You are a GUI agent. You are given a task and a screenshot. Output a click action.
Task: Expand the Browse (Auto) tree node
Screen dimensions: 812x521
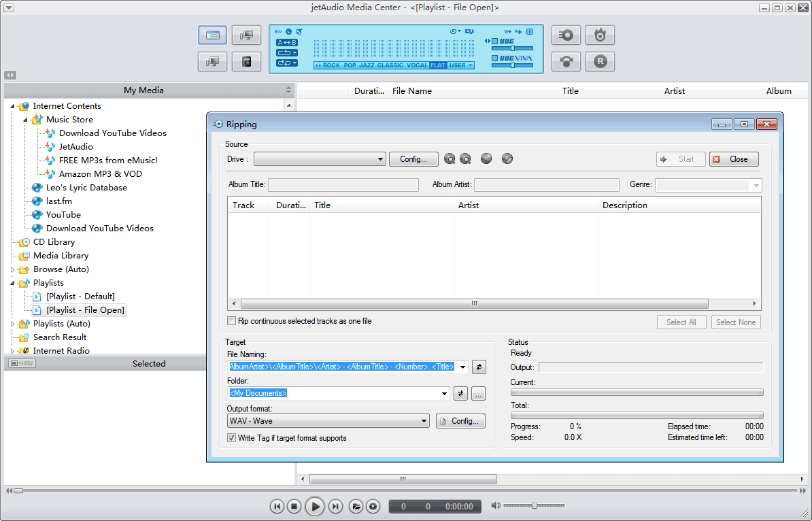(x=12, y=269)
